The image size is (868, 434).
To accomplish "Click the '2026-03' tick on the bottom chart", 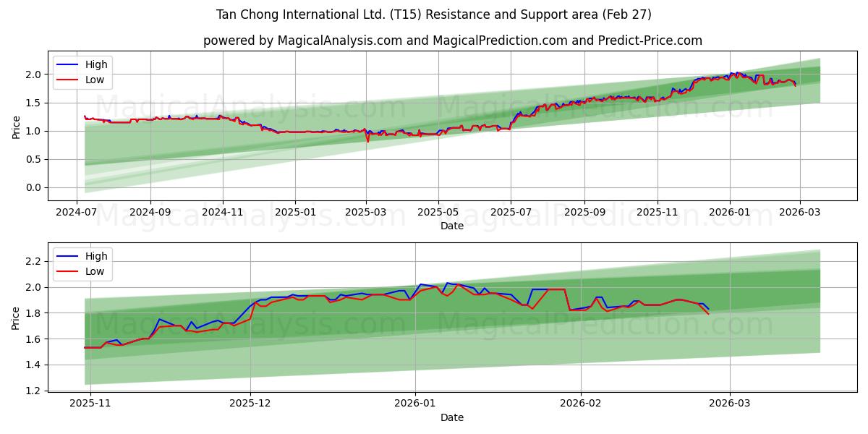I will tap(730, 404).
